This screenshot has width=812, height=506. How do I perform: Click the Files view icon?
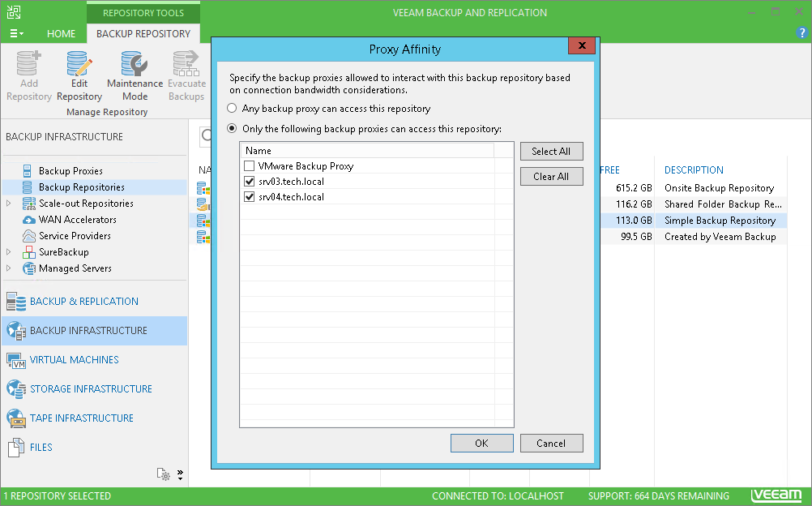(16, 448)
